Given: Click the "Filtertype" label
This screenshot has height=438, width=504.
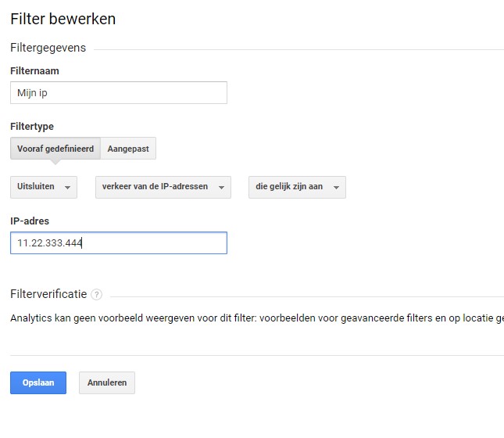Looking at the screenshot, I should [32, 127].
